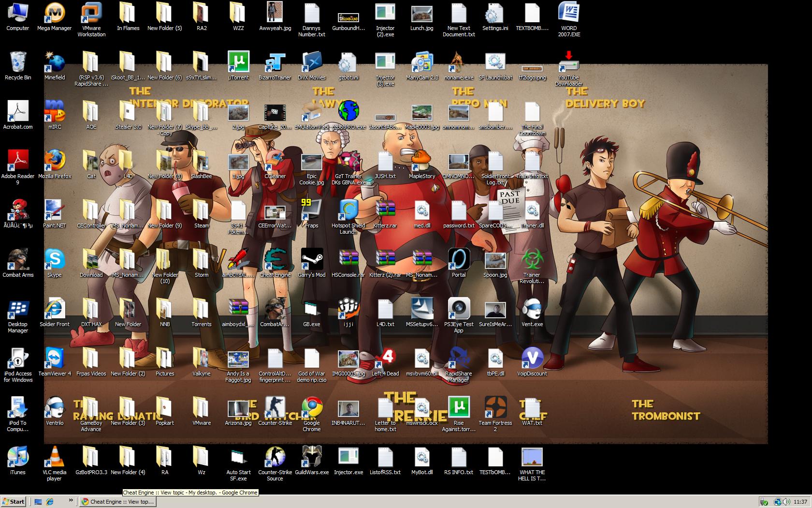Select the VLC media player icon
This screenshot has height=508, width=812.
(x=55, y=464)
